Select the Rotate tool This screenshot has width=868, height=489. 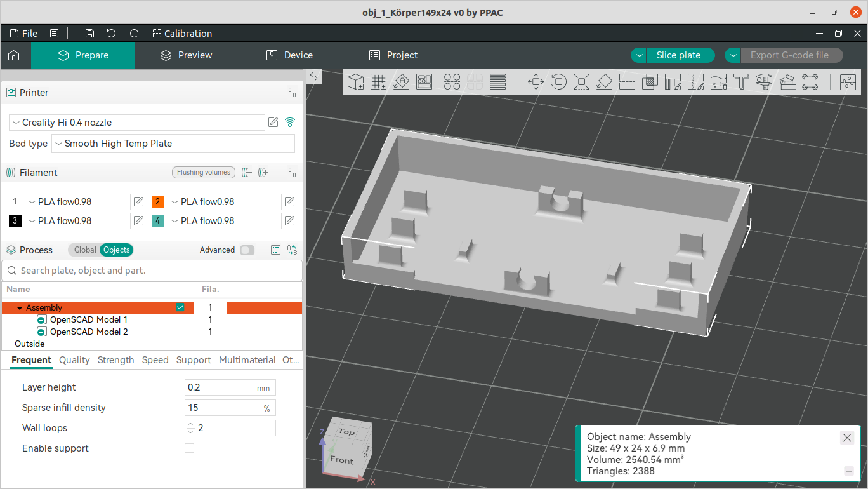[558, 81]
